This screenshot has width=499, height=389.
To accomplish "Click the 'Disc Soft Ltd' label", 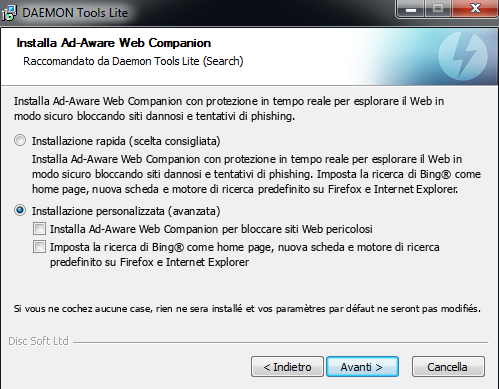I will tap(38, 341).
